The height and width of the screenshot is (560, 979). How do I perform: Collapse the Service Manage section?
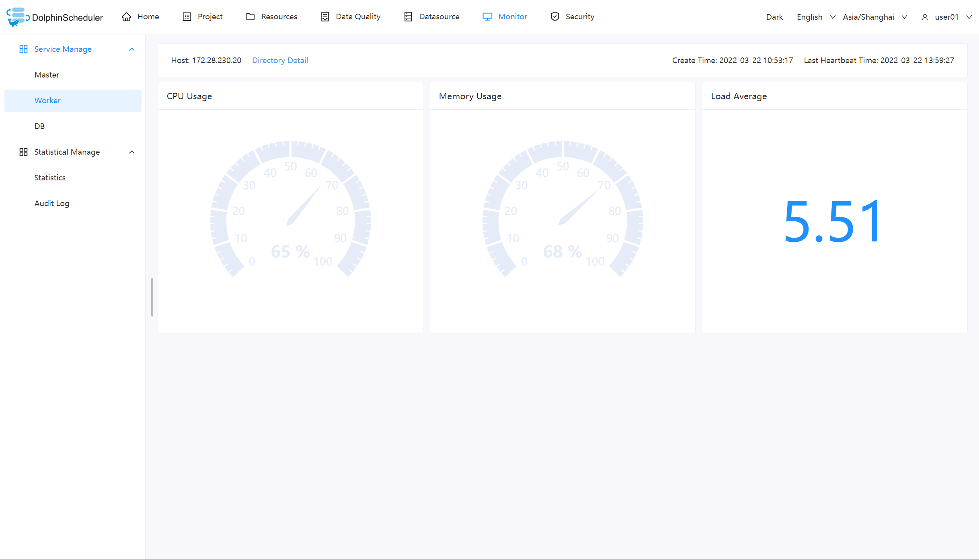click(131, 49)
